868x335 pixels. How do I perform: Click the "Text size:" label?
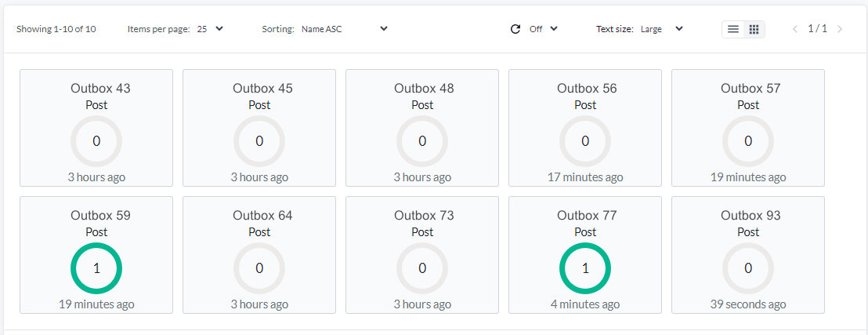pyautogui.click(x=614, y=29)
